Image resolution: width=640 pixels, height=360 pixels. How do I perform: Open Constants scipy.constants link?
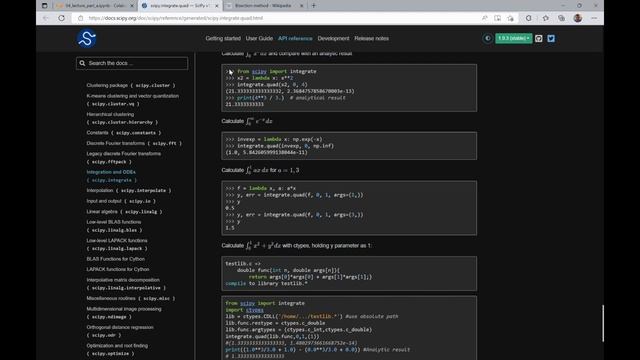click(x=124, y=133)
